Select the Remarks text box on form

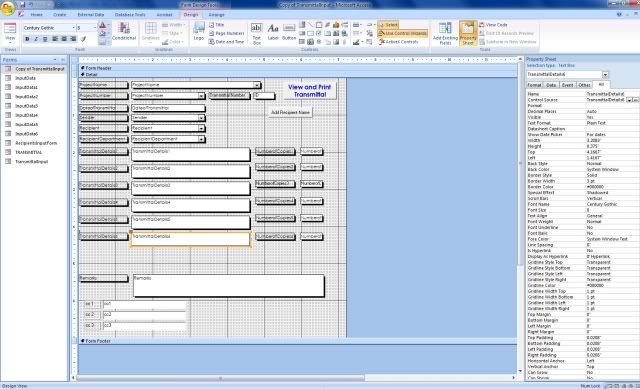[229, 286]
